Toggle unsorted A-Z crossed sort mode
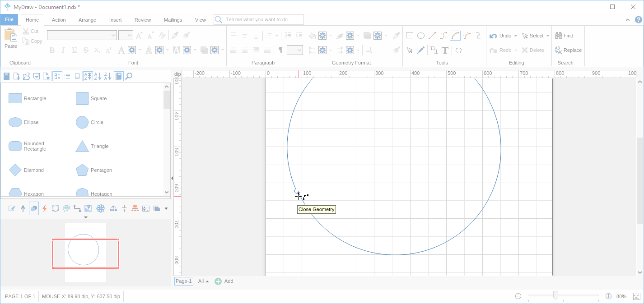Viewport: 644px width, 304px height. [88, 76]
